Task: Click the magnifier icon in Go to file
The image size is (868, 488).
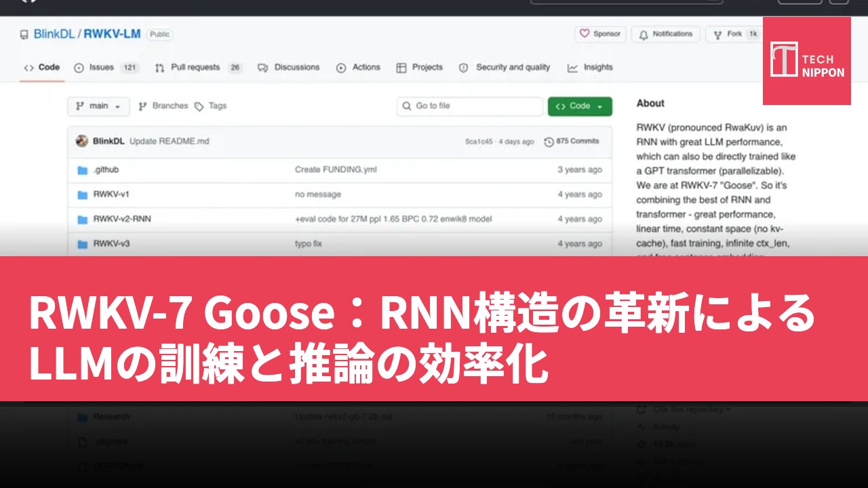Action: point(407,106)
